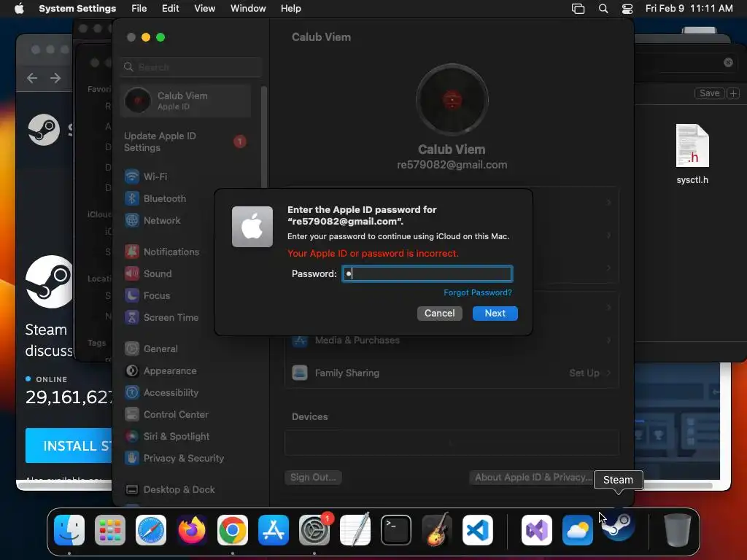Viewport: 747px width, 560px height.
Task: Open the Sound settings icon
Action: [132, 274]
